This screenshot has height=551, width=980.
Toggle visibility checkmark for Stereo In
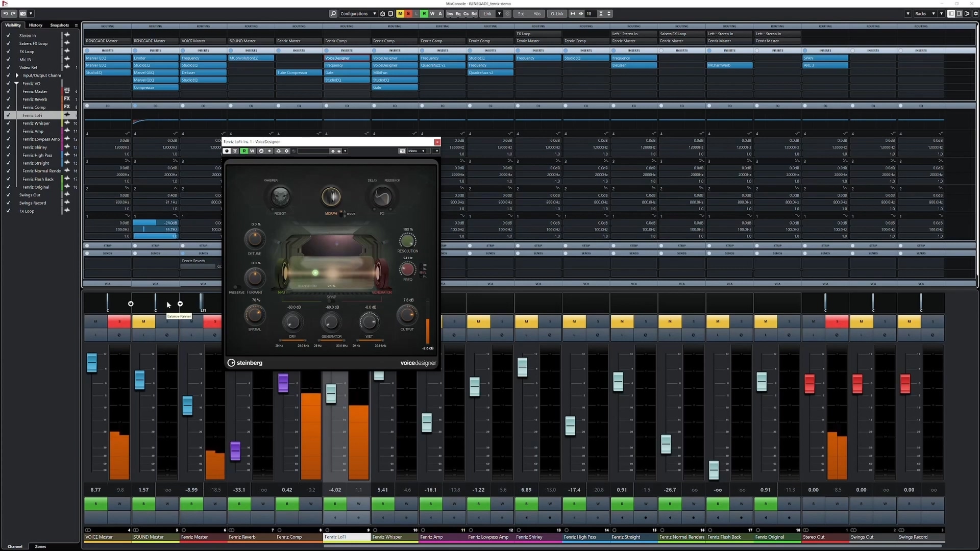tap(8, 36)
